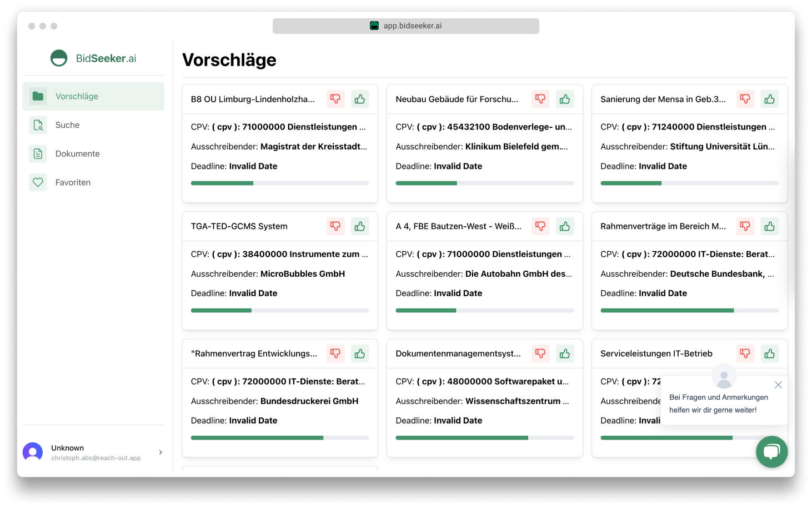Open Favoriten in the sidebar
The image size is (812, 508).
[x=73, y=182]
